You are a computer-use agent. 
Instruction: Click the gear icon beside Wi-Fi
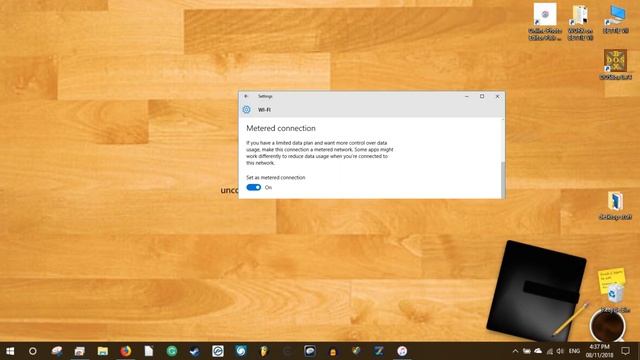(247, 109)
